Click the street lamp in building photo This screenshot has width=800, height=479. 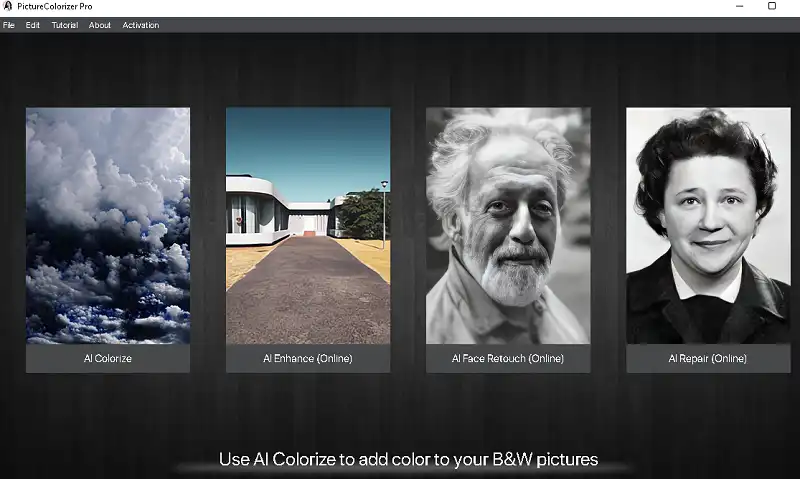tap(384, 214)
